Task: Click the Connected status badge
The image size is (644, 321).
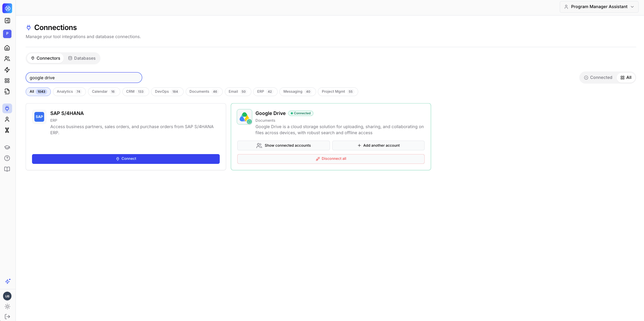Action: 301,113
